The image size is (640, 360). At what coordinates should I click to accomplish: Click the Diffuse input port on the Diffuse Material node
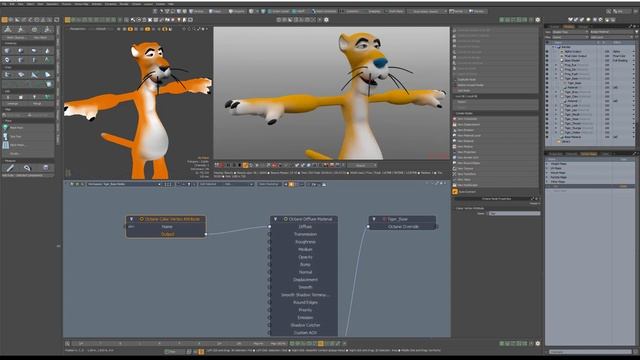coord(270,227)
